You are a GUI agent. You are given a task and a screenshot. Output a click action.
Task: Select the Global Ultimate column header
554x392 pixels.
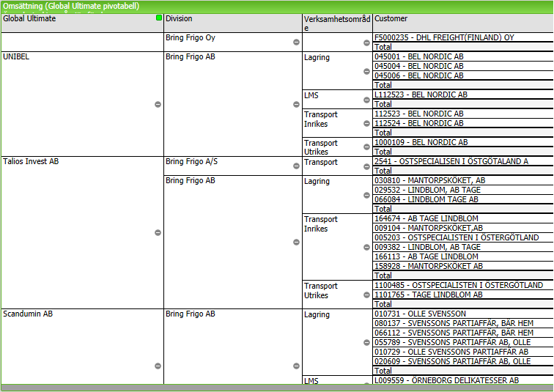82,23
